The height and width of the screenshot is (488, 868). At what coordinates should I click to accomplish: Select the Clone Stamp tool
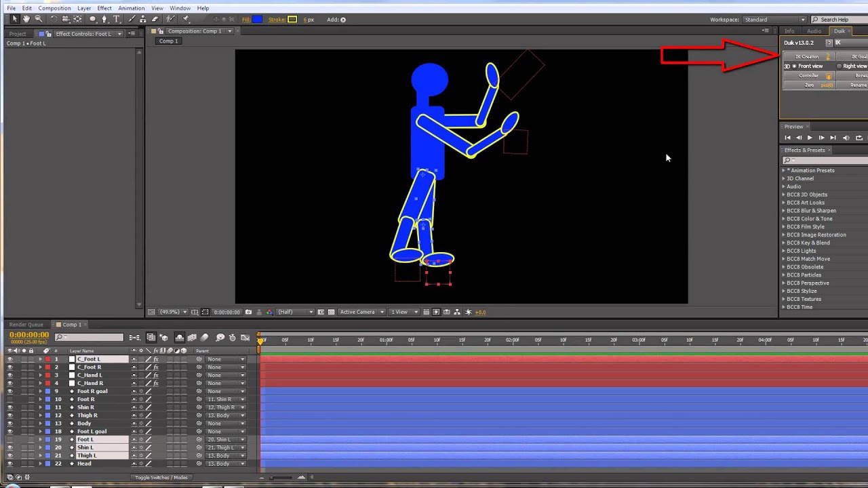pos(144,20)
